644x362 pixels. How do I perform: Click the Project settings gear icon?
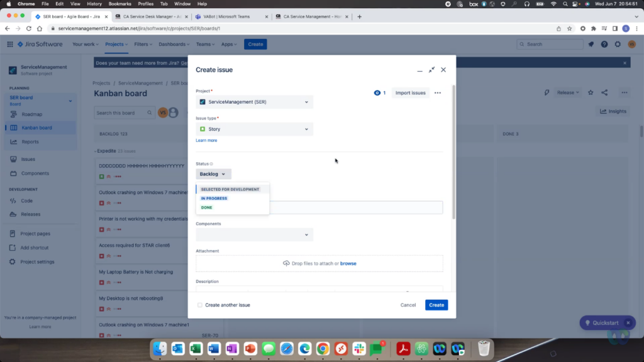click(13, 262)
